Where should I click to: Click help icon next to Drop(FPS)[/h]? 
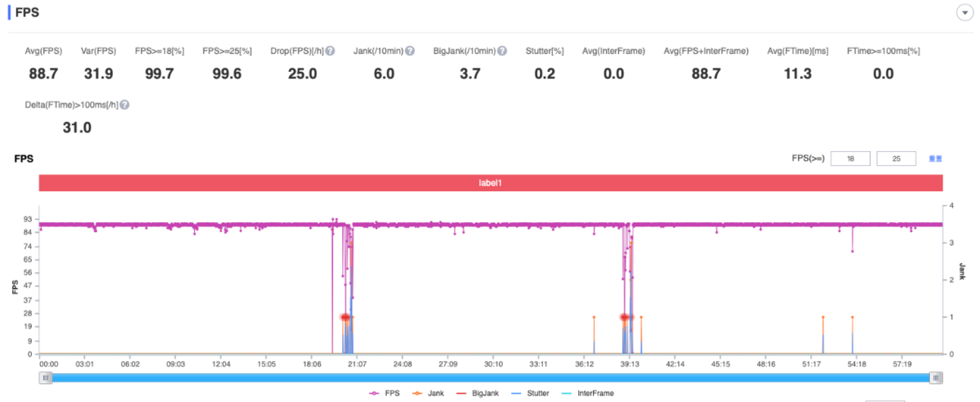point(331,51)
